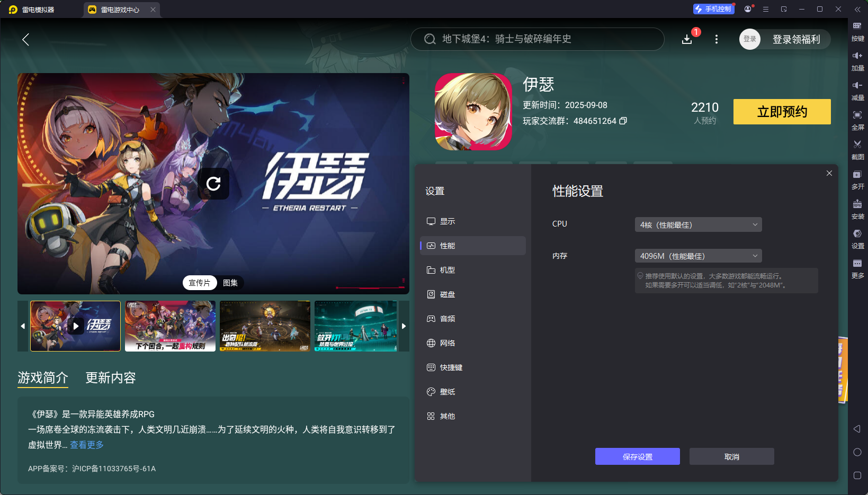
Task: Open the 显示 display settings section
Action: click(x=473, y=221)
